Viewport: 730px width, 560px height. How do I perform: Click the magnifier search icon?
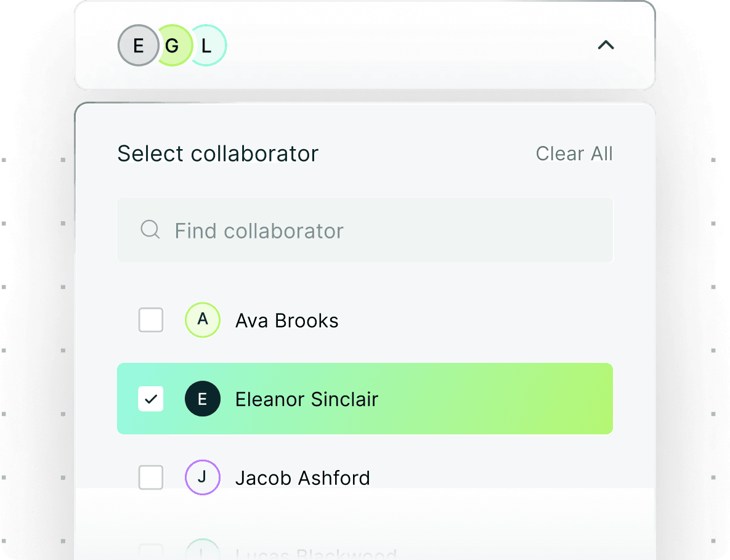click(150, 230)
